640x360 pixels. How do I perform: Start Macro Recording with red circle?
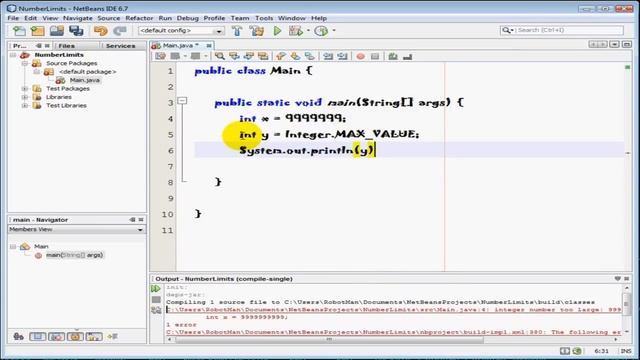(360, 56)
